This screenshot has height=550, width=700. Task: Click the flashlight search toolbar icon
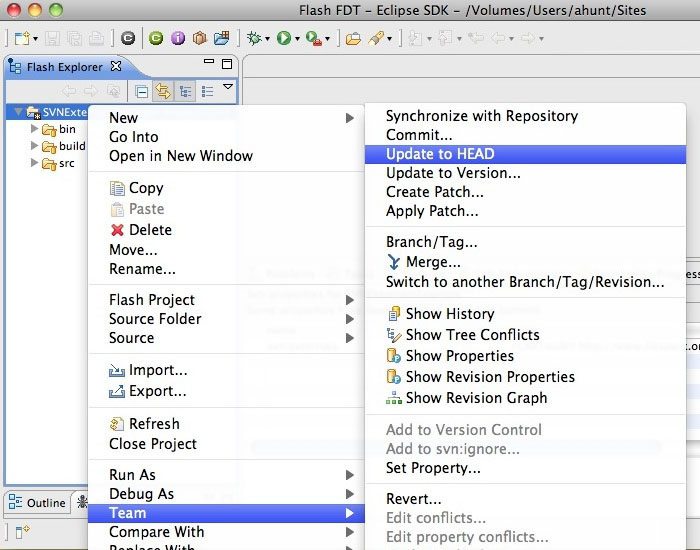[x=376, y=38]
